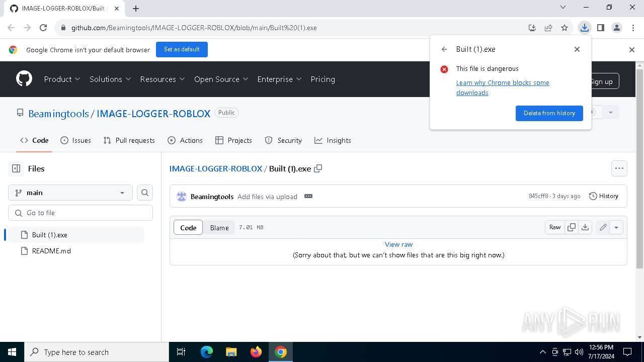This screenshot has height=362, width=644.
Task: Open the Issues tab
Action: (x=75, y=140)
